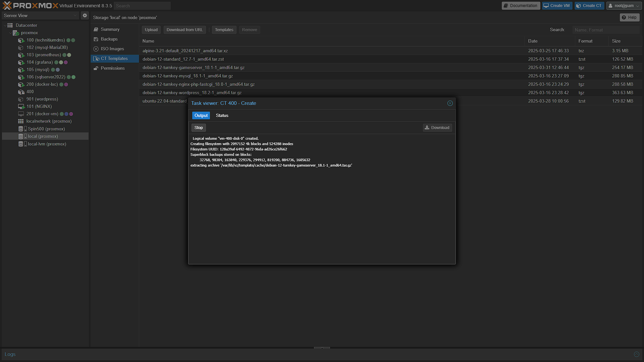Stop the running CT 400 task

click(x=199, y=128)
